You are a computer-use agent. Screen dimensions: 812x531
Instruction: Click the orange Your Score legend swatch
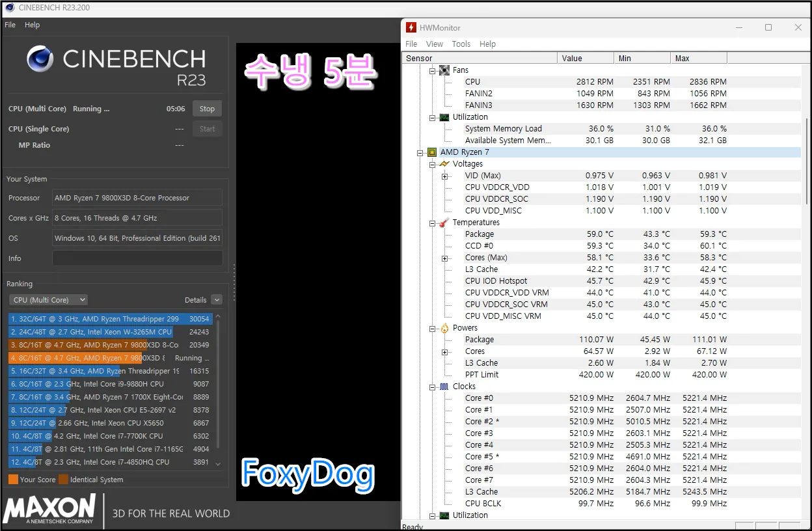13,480
